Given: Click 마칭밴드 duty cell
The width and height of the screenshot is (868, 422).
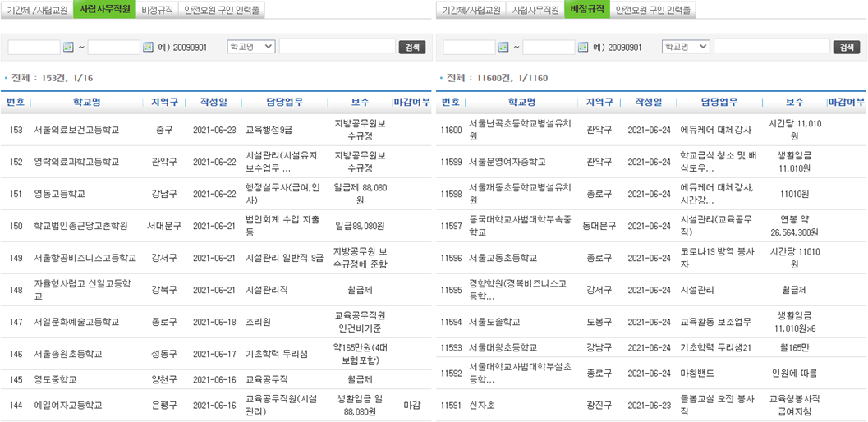Looking at the screenshot, I should coord(697,374).
